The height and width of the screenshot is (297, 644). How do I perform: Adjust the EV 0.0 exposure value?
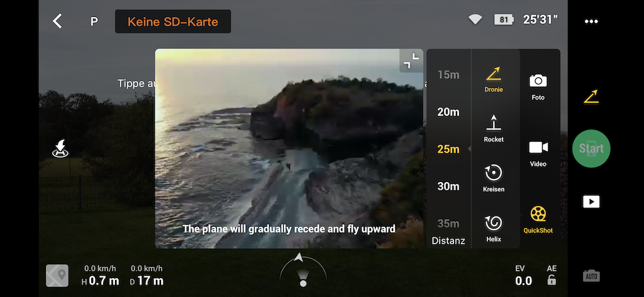523,276
